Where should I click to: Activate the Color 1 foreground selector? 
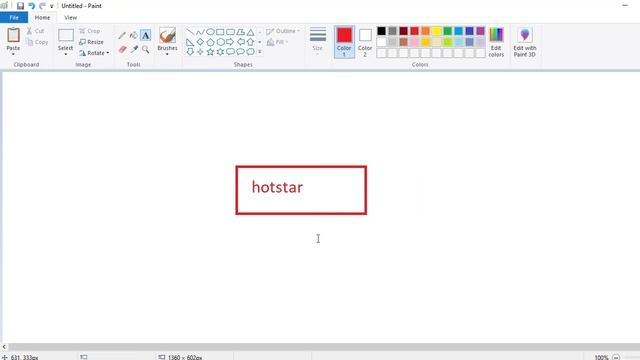pyautogui.click(x=344, y=42)
